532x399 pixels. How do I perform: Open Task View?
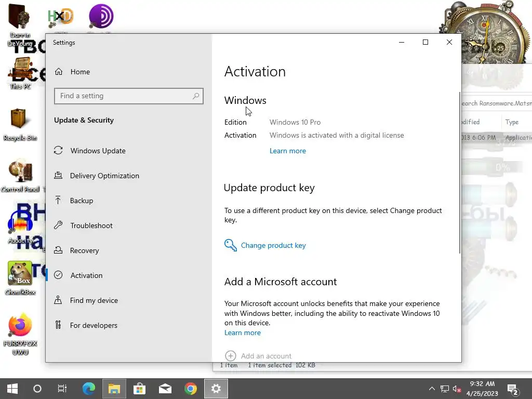click(62, 389)
